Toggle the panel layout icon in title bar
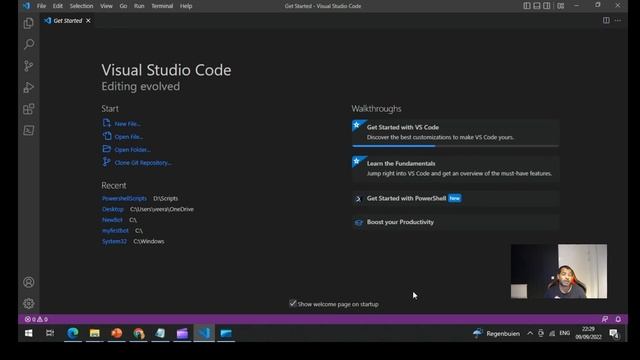The image size is (640, 360). pos(537,6)
